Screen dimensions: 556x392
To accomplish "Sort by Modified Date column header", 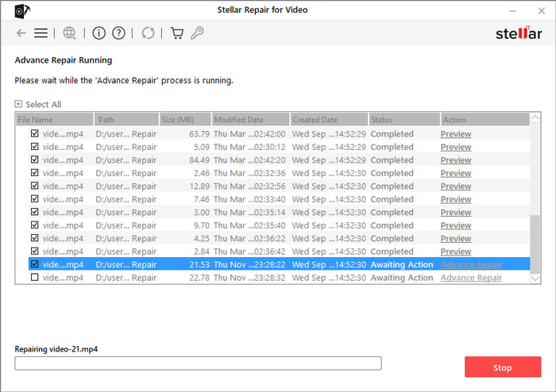I will pos(251,120).
